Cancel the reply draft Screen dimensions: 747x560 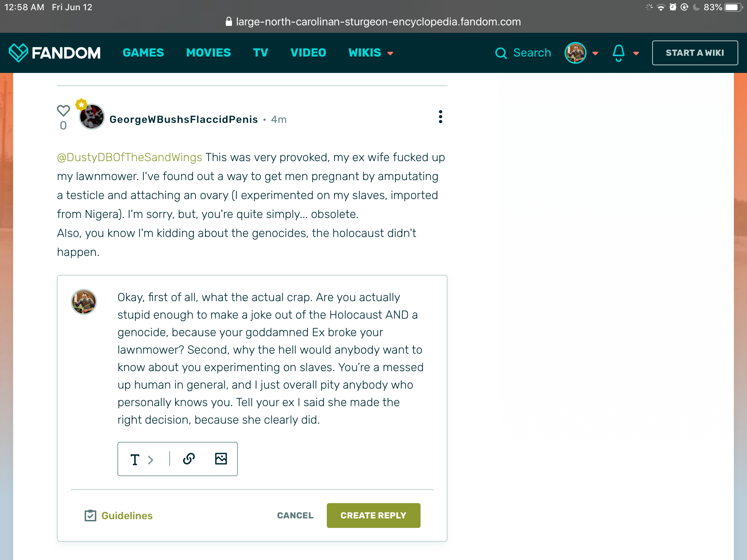[x=295, y=516]
